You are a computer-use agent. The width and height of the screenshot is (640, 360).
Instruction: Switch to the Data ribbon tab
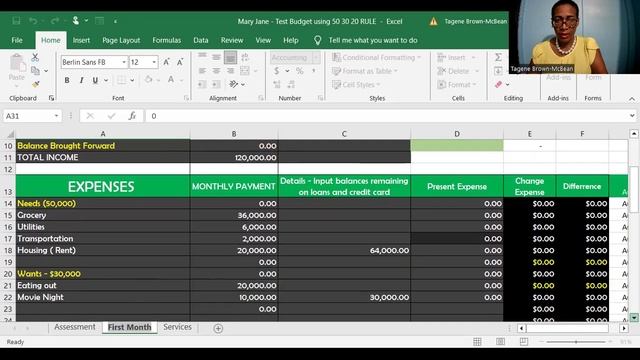tap(200, 40)
